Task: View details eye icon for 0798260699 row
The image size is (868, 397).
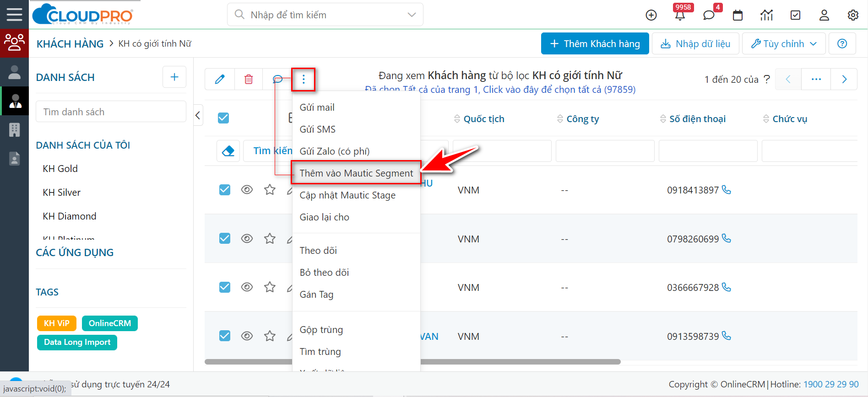Action: 247,238
